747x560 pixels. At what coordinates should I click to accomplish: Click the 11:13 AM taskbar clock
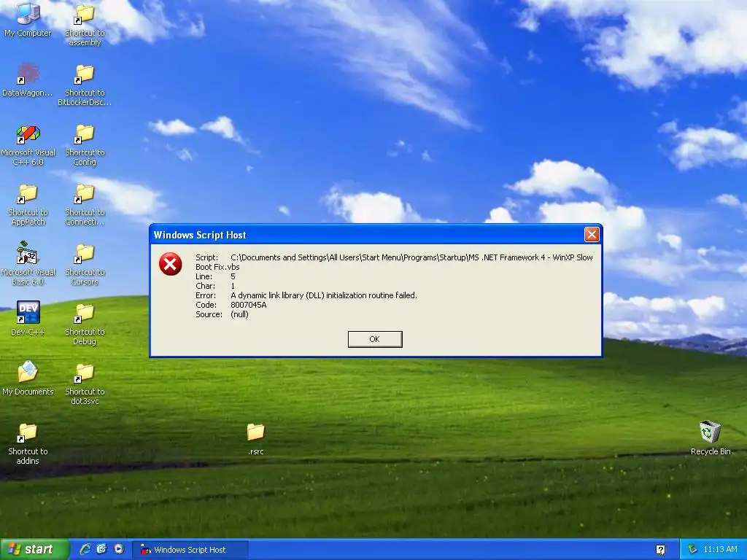(x=720, y=550)
